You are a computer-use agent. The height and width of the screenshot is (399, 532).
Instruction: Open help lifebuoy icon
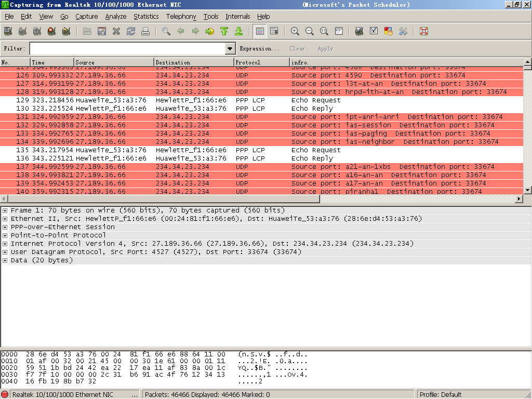coord(424,31)
